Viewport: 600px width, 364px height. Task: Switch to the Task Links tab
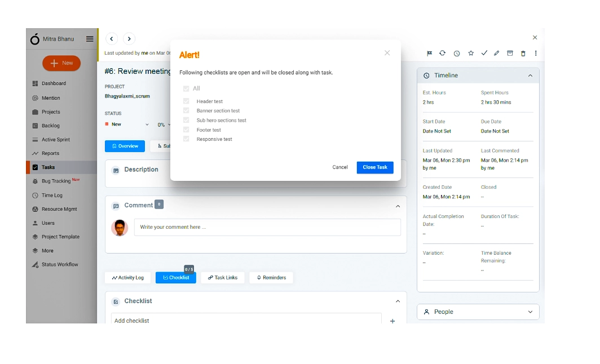(x=222, y=277)
